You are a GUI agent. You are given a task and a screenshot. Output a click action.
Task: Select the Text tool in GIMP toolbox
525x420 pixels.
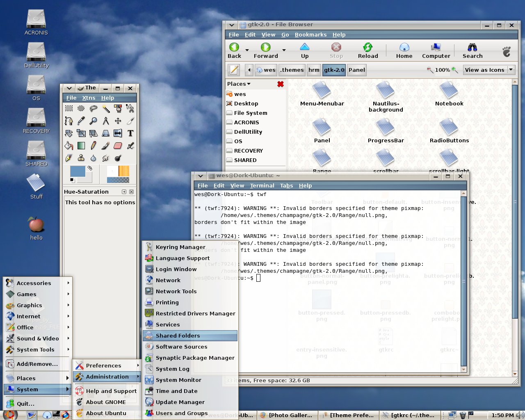(130, 133)
